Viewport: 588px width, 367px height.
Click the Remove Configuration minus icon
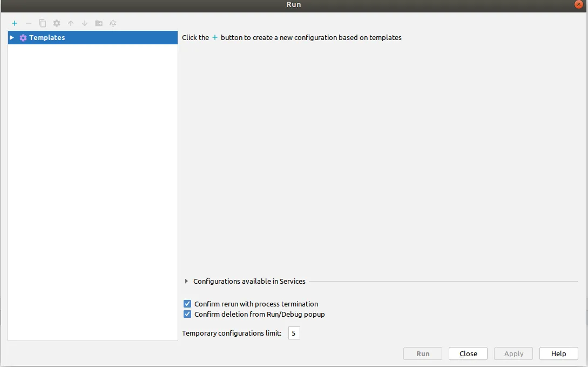point(29,23)
